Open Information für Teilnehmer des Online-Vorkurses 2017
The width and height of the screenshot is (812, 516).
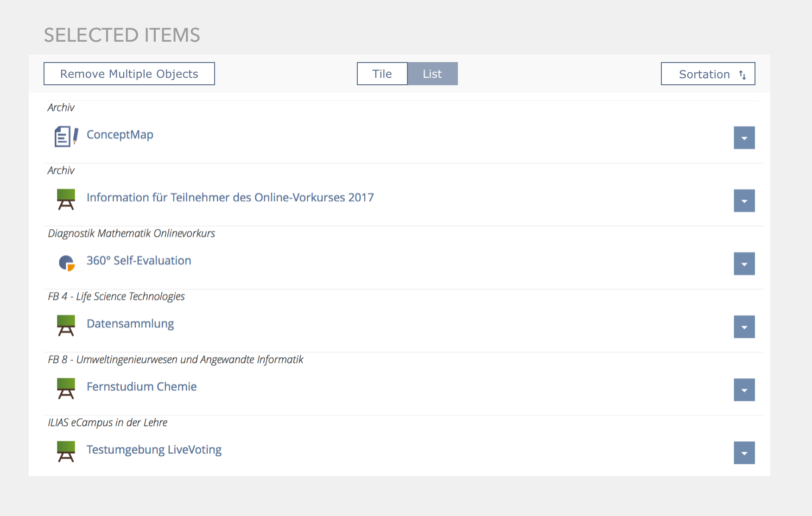pyautogui.click(x=230, y=198)
